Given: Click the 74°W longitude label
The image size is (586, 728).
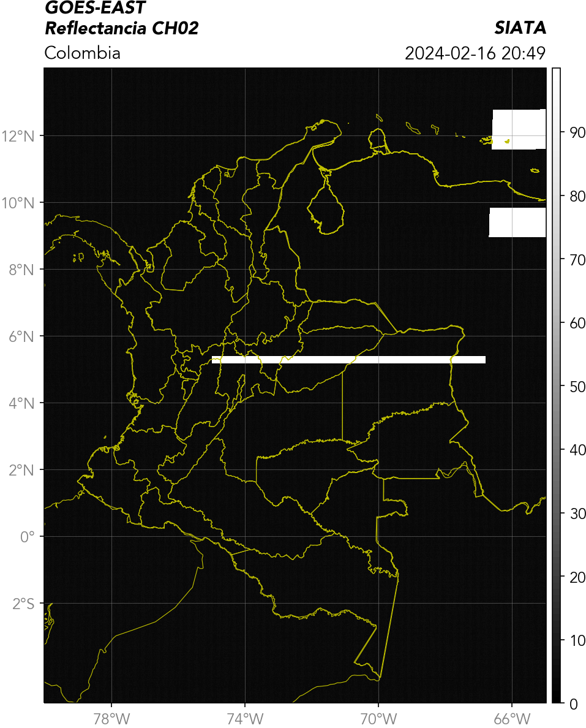Looking at the screenshot, I should coord(245,719).
